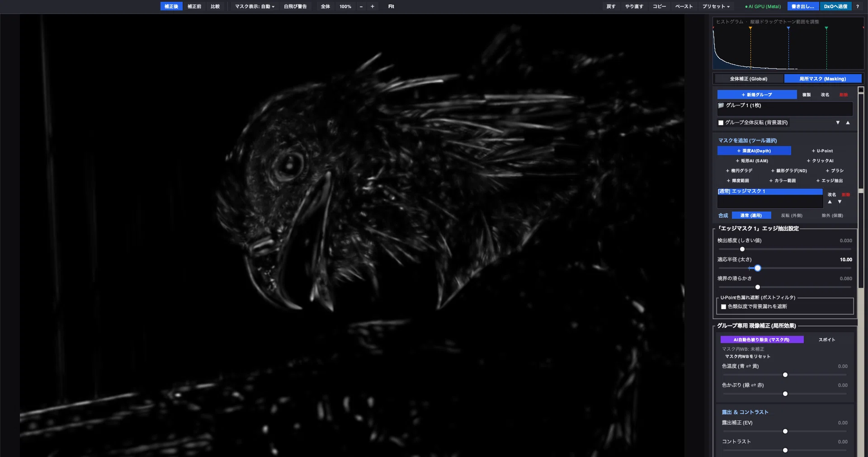The height and width of the screenshot is (457, 868).
Task: Switch to 補正後 view
Action: click(x=171, y=6)
